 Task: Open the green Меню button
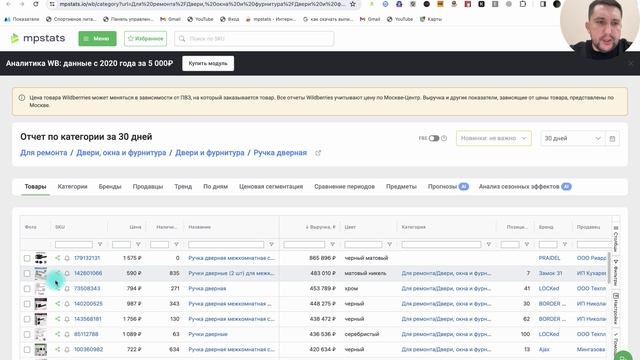[98, 38]
